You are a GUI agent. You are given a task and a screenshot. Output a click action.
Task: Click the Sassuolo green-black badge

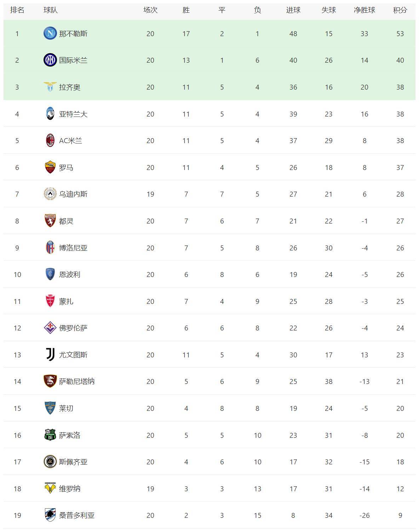50,435
